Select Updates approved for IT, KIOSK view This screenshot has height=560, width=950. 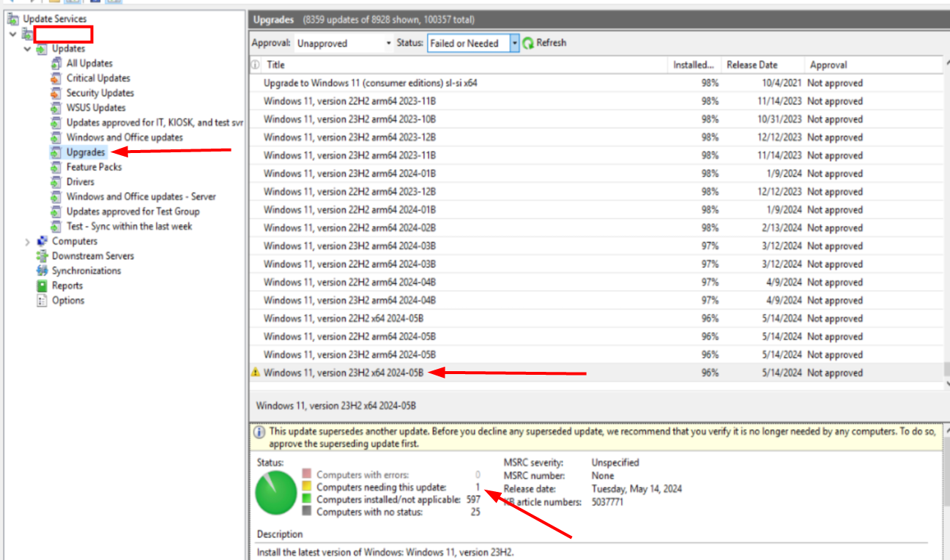click(155, 122)
